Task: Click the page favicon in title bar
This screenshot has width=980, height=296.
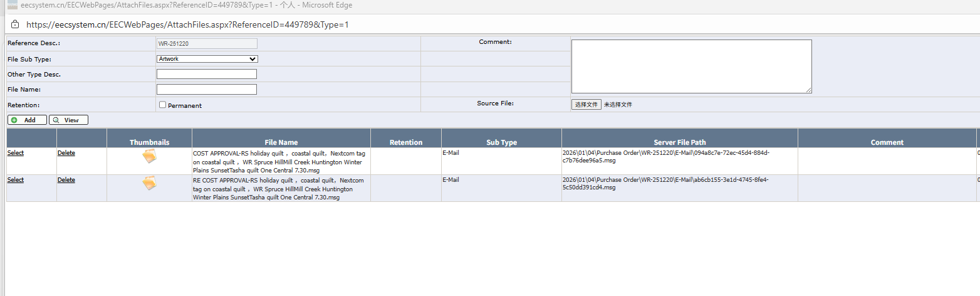Action: (x=12, y=6)
